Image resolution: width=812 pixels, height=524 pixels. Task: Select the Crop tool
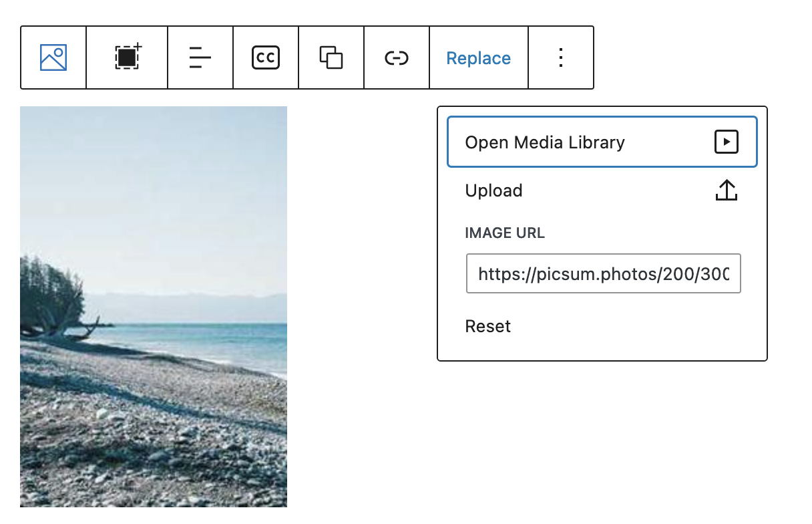126,57
